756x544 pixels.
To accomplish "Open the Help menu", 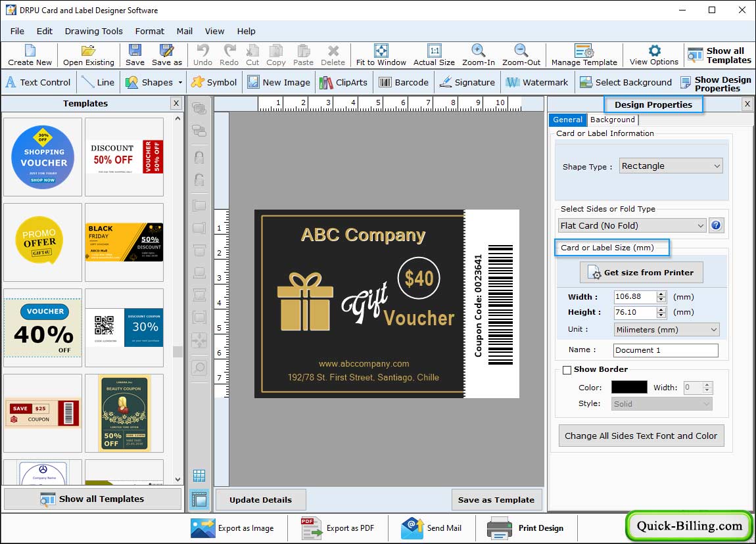I will (246, 31).
